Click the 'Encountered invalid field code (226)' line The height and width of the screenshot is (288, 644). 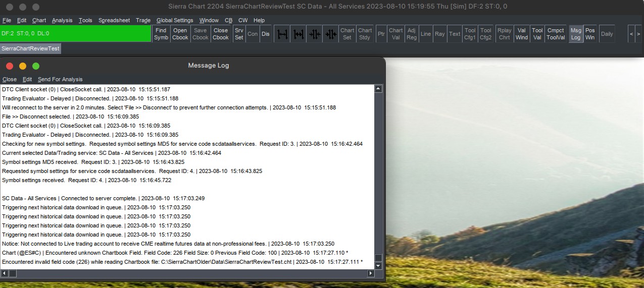[182, 262]
